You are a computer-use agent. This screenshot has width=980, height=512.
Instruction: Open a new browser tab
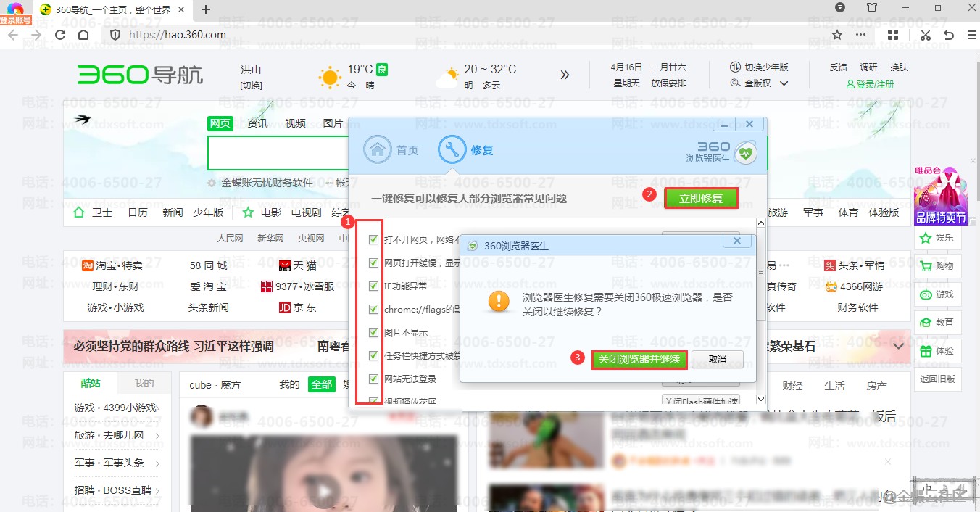(206, 9)
